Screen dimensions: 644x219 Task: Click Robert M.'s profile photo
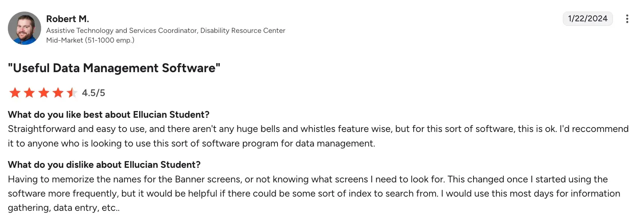tap(24, 28)
